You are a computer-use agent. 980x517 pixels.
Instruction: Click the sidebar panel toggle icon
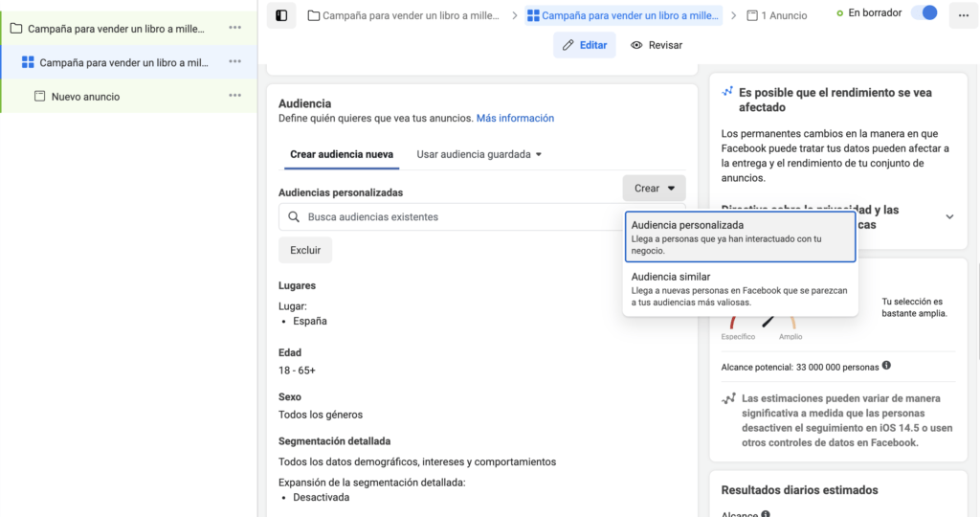[281, 15]
